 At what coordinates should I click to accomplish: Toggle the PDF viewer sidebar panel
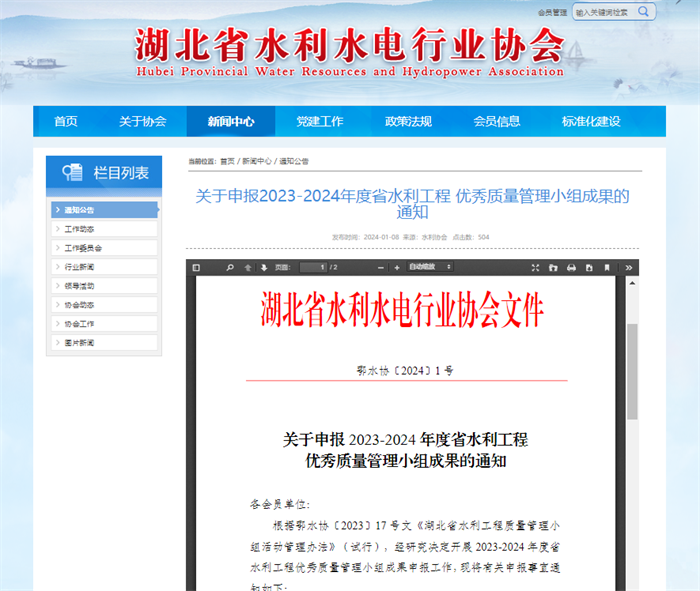coord(196,268)
